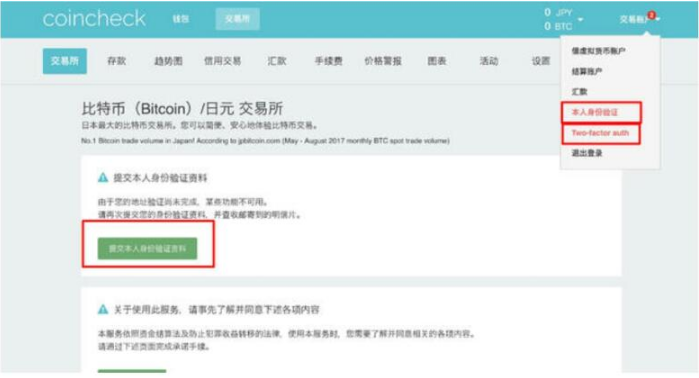Toggle the 交易账户 account dropdown
Image resolution: width=699 pixels, height=378 pixels.
[639, 19]
